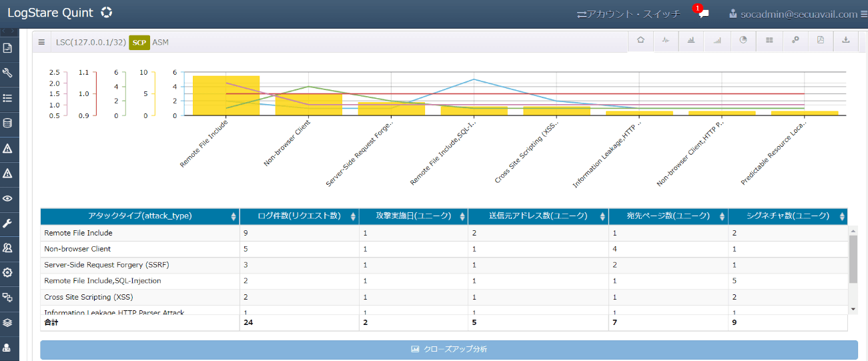Screen dimensions: 868x361
Task: Open the table grid view icon
Action: (769, 41)
